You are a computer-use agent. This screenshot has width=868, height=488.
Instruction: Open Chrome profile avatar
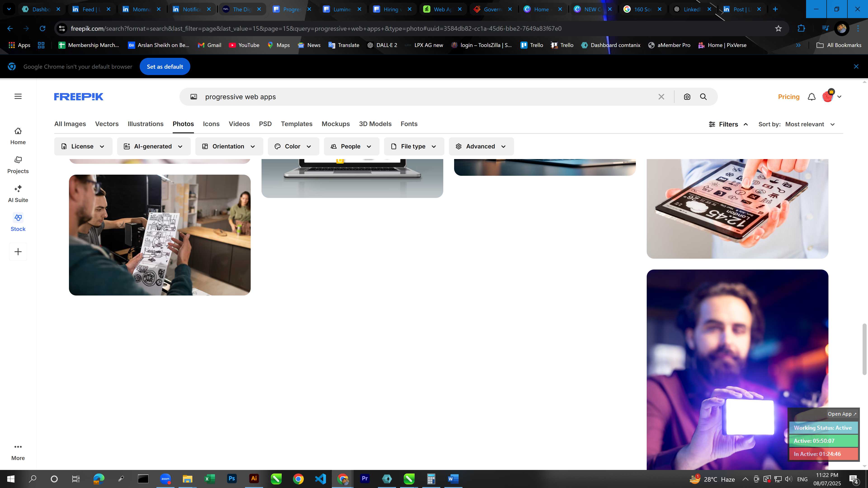(x=841, y=28)
